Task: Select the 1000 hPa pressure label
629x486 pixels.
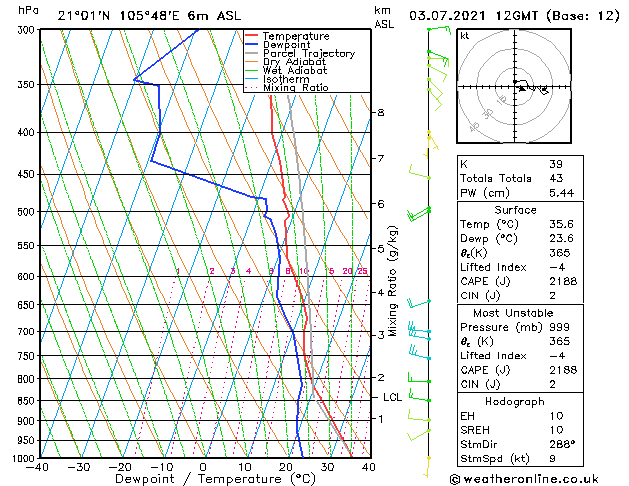Action: pos(24,458)
